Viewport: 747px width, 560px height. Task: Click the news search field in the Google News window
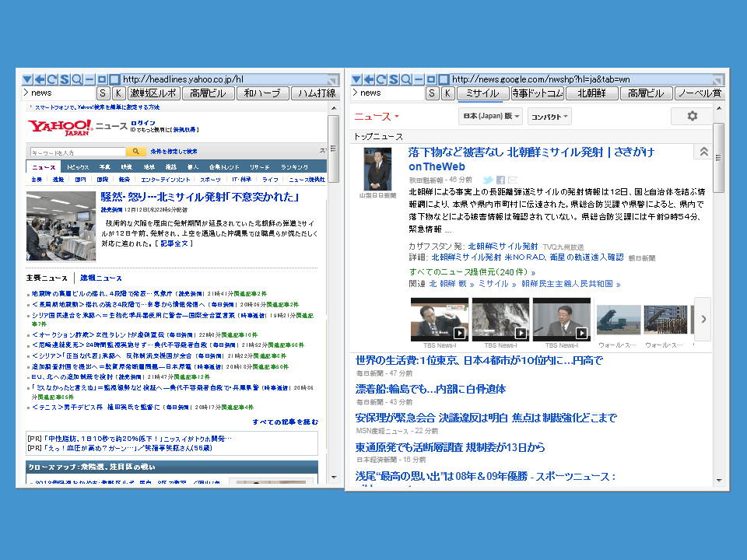coord(388,93)
